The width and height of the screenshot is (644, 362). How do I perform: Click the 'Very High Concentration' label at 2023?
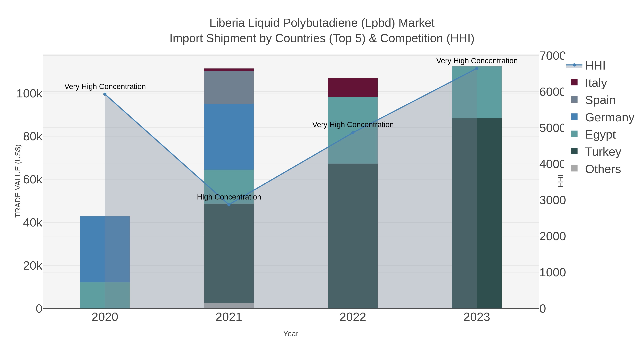477,61
